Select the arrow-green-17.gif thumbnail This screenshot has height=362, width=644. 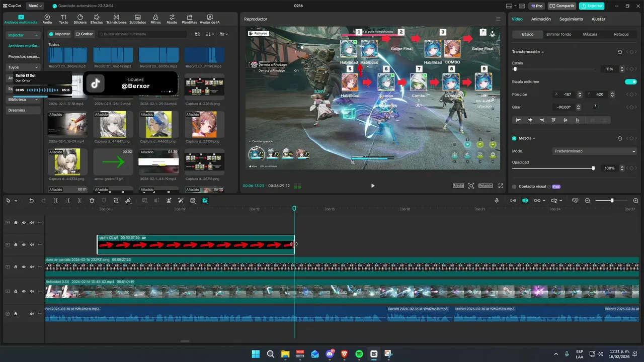tap(113, 161)
